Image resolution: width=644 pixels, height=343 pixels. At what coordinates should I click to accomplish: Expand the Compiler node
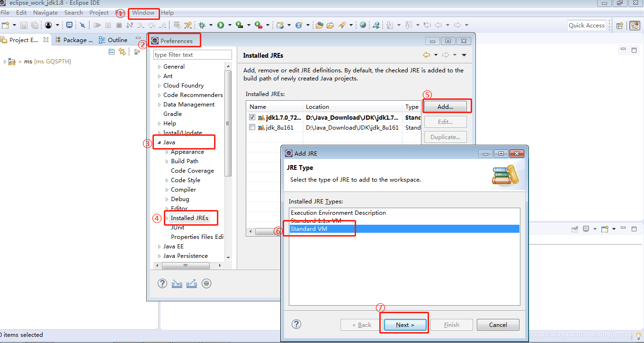[167, 190]
